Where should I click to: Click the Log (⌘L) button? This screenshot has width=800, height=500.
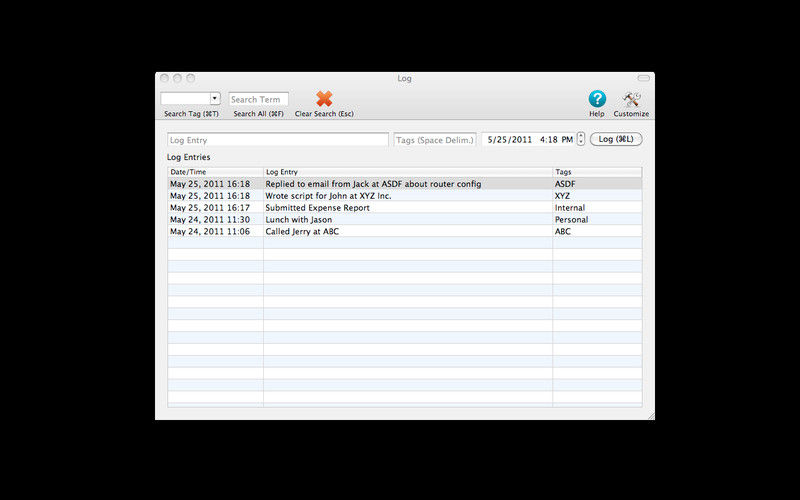[616, 139]
